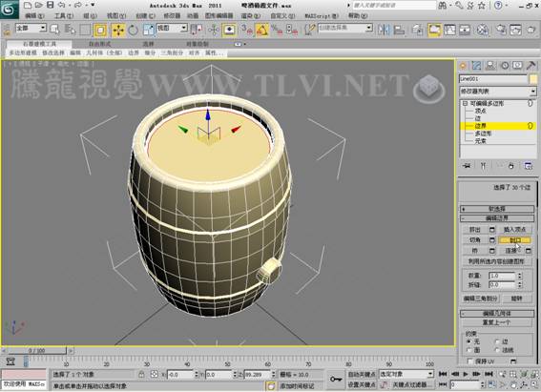
Task: Click the New file icon in title bar
Action: coord(28,5)
